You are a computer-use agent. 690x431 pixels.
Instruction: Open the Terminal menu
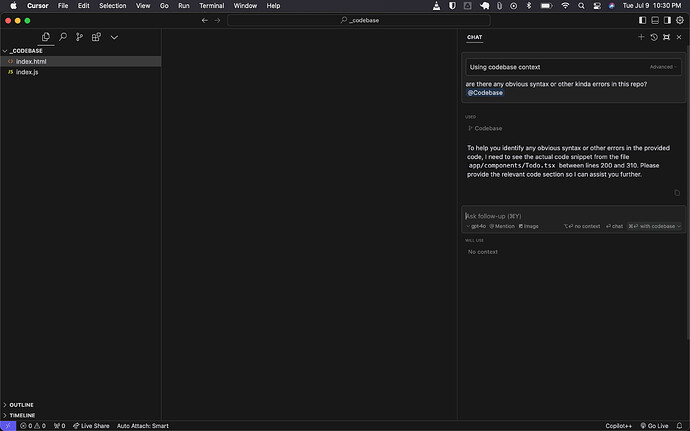coord(212,6)
